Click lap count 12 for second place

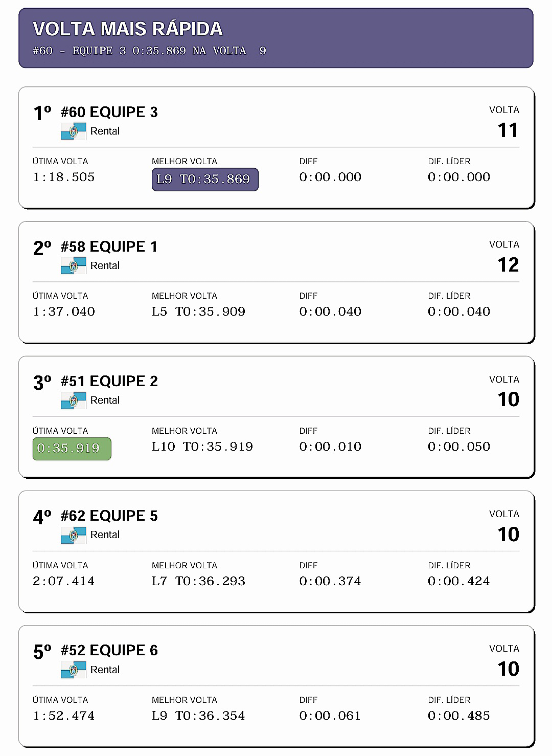coord(508,265)
